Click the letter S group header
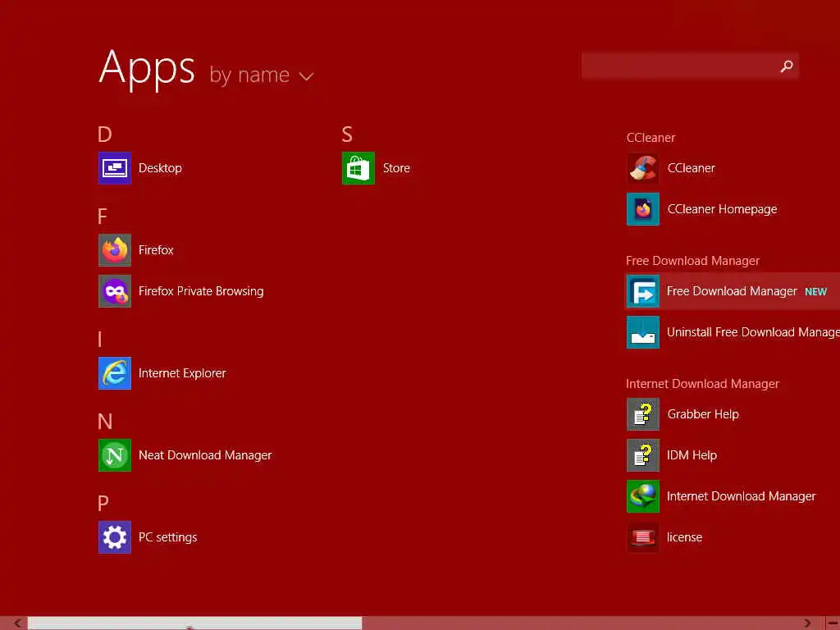 347,134
